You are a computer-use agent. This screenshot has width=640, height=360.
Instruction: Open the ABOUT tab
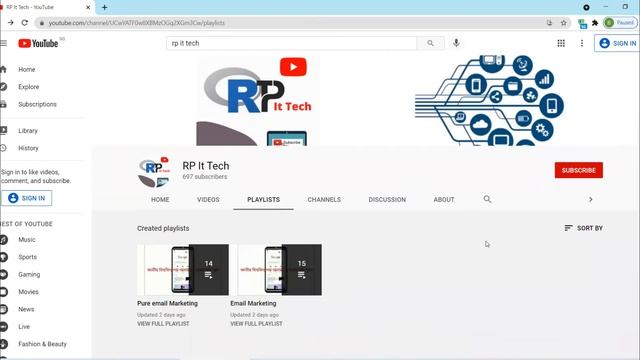pos(444,200)
